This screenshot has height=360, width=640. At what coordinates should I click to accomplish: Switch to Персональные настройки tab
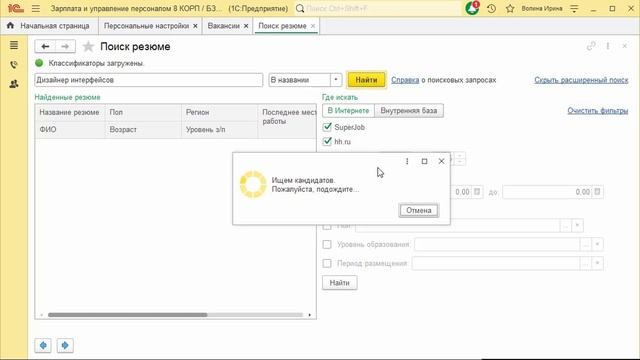click(146, 26)
